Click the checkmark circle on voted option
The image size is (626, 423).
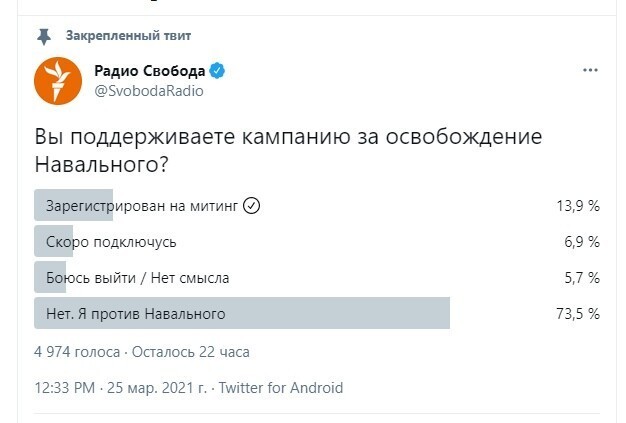[x=252, y=206]
